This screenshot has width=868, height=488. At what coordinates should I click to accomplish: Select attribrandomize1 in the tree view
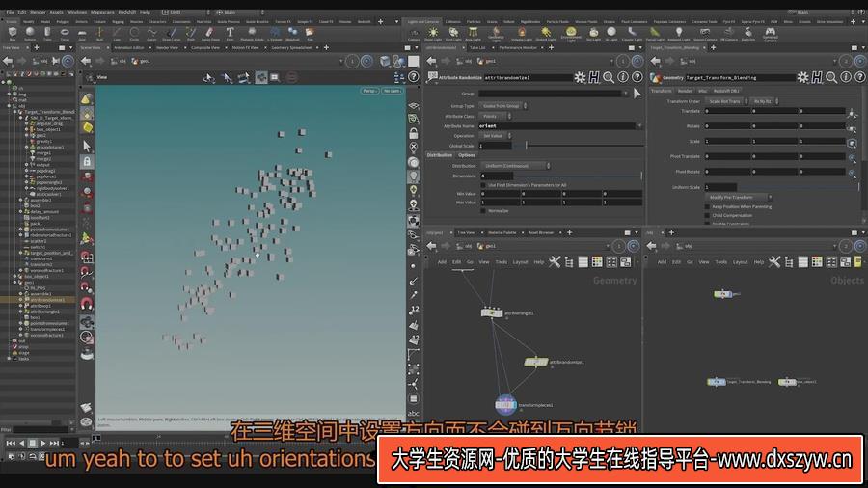point(47,300)
